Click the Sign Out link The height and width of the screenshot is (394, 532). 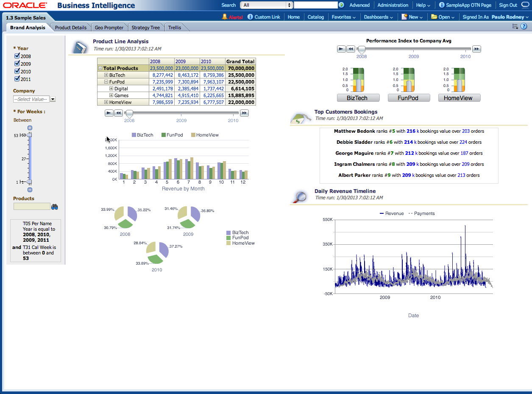(x=508, y=5)
